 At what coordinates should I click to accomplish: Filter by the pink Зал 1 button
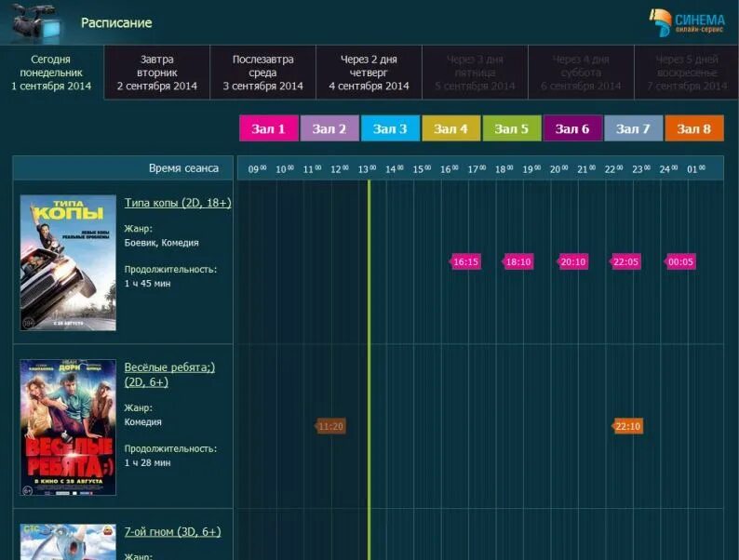(269, 128)
